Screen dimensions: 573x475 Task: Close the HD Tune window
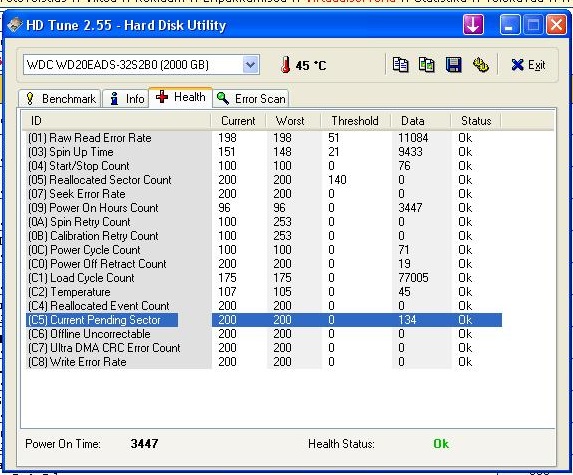tap(556, 25)
